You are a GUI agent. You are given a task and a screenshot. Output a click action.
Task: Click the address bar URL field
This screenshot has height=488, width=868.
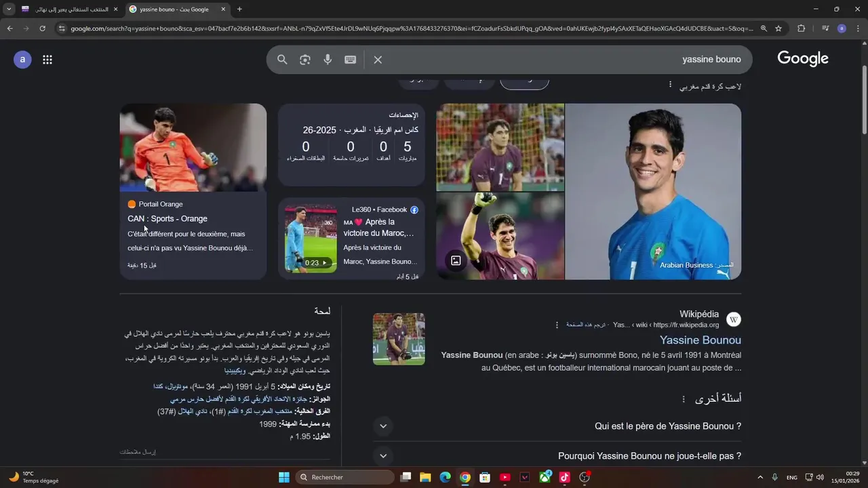click(x=412, y=28)
